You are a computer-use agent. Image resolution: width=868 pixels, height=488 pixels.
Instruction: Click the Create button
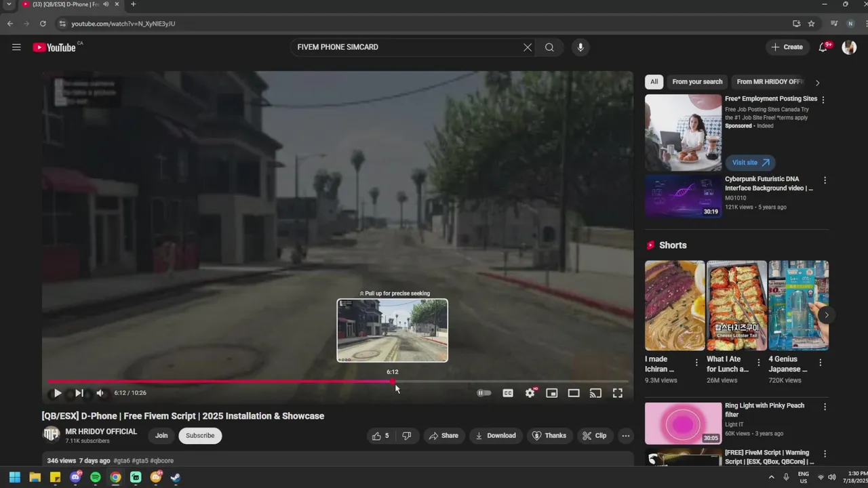pyautogui.click(x=787, y=47)
